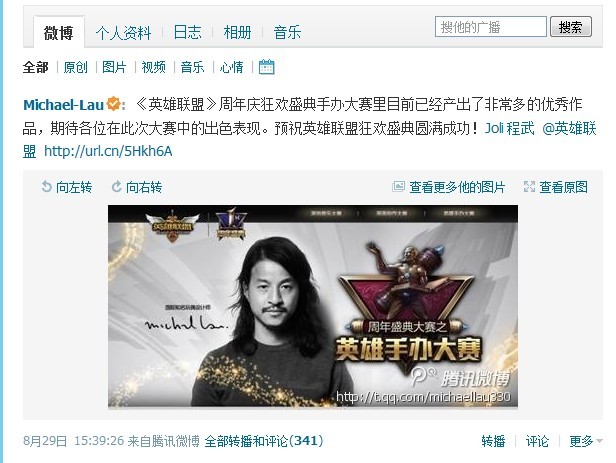Image resolution: width=616 pixels, height=463 pixels.
Task: Rotate image right with 向右转 icon
Action: click(x=116, y=187)
